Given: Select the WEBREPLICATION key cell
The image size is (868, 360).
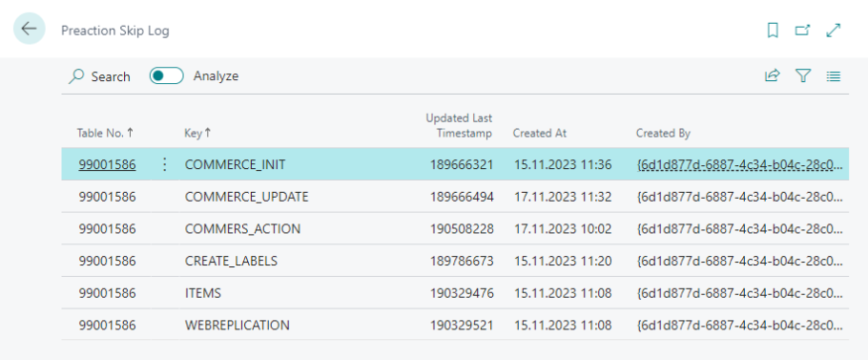Looking at the screenshot, I should pyautogui.click(x=237, y=325).
